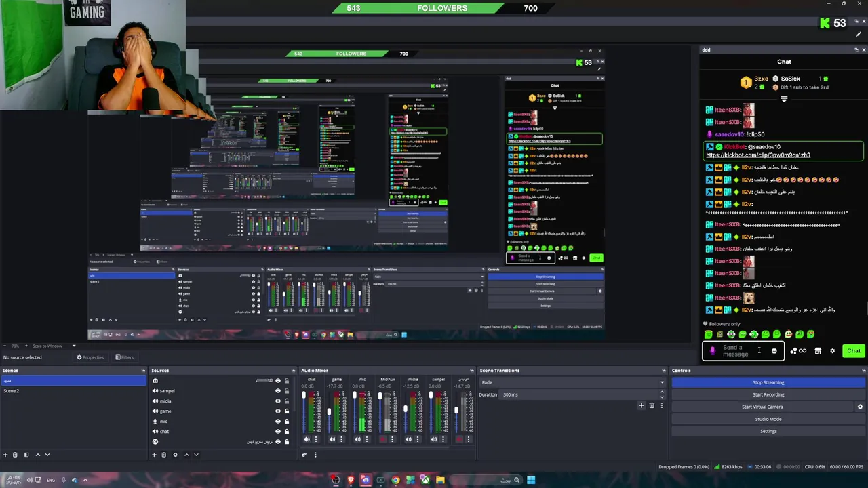Mute the chat audio channel
The image size is (868, 488).
(x=307, y=439)
